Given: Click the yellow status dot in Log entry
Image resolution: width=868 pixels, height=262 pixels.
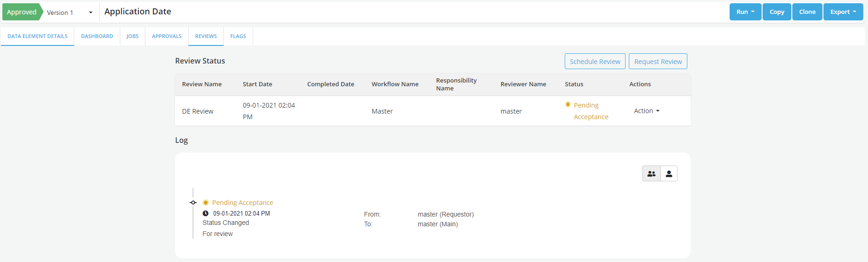Looking at the screenshot, I should coord(206,203).
